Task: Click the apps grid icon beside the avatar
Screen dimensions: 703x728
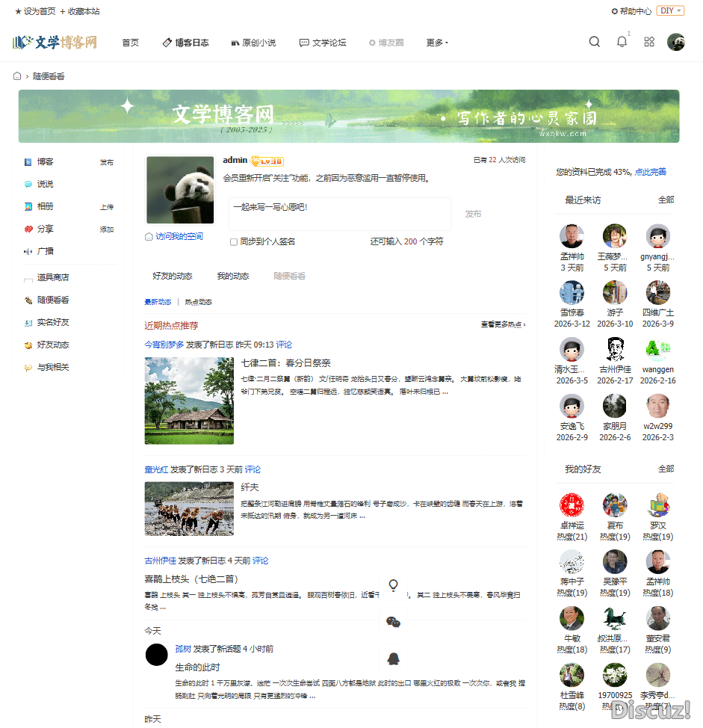Action: (x=648, y=43)
